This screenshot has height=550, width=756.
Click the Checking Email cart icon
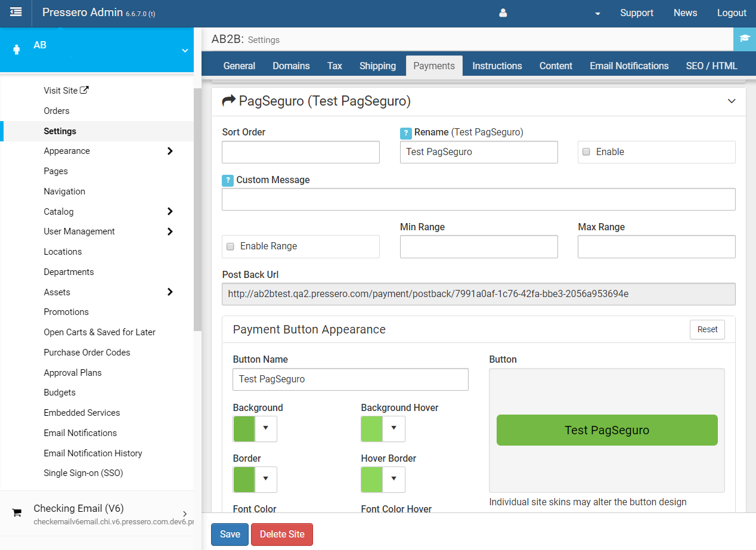tap(17, 512)
